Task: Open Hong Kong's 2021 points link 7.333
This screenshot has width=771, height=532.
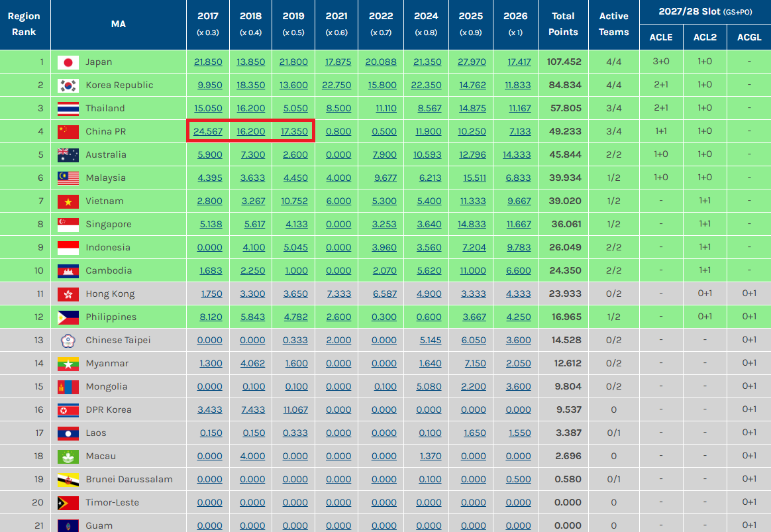Action: 338,293
